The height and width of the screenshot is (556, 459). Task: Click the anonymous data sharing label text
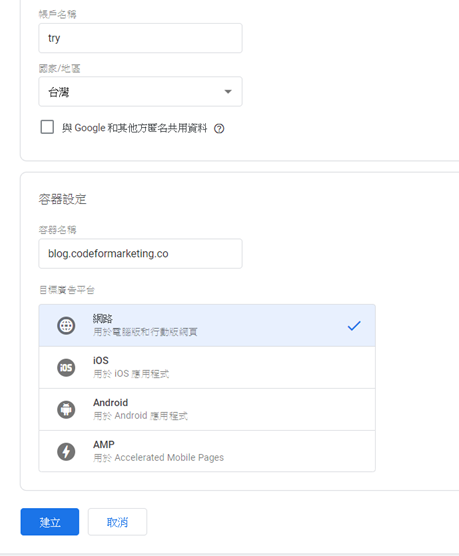(x=134, y=128)
